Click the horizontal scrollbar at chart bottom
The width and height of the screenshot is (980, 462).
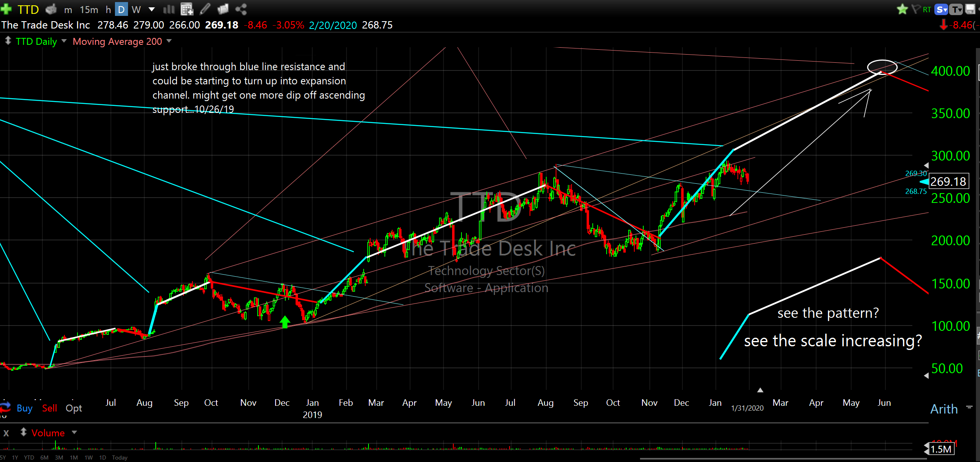click(x=783, y=459)
